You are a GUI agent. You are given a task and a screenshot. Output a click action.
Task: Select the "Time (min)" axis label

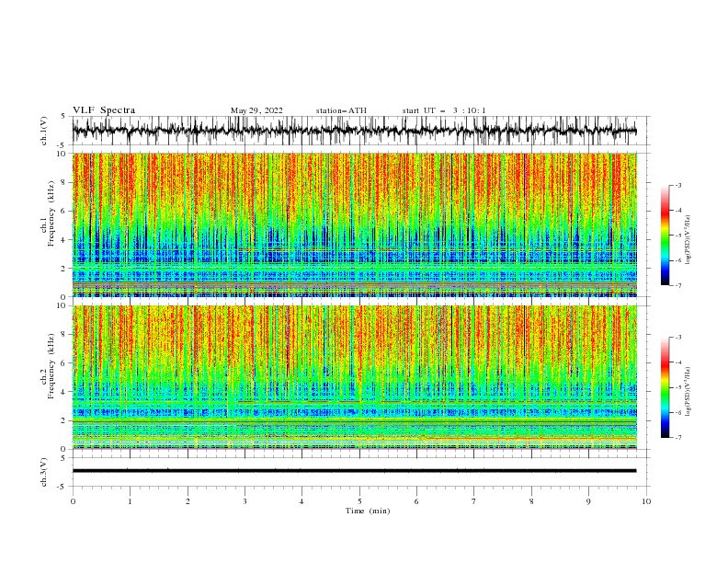coord(368,511)
